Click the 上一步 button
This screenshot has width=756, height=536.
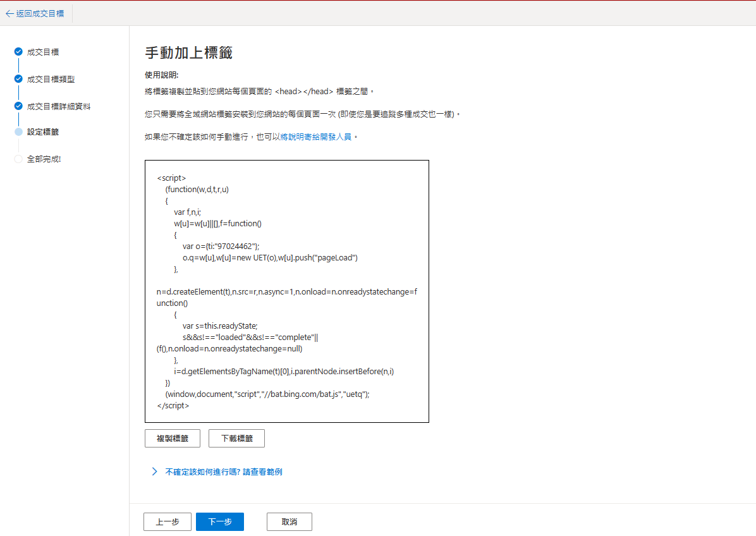(168, 521)
